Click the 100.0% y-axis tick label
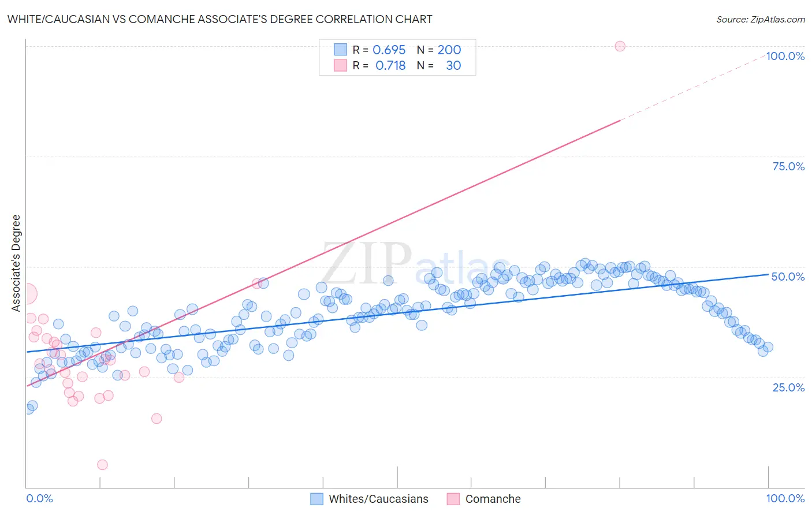 (x=785, y=56)
